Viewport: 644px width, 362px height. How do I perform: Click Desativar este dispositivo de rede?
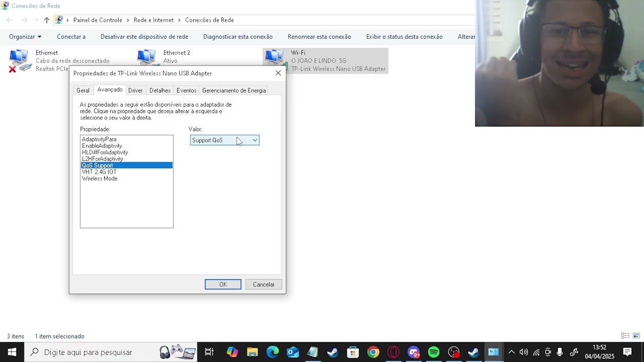[144, 37]
